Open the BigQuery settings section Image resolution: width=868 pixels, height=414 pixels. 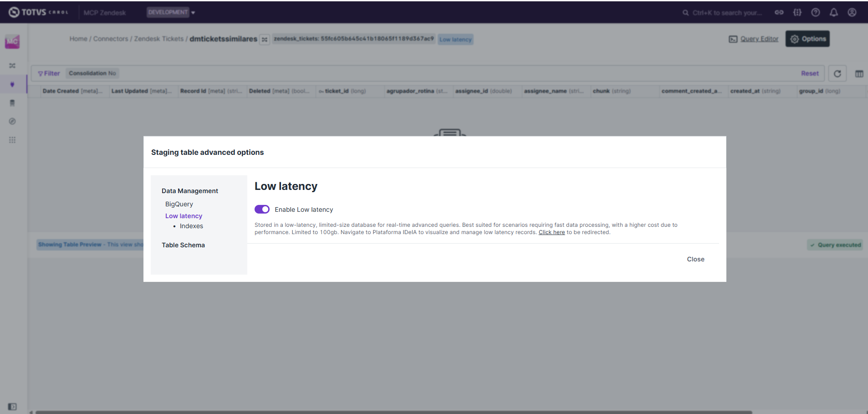[x=179, y=204]
